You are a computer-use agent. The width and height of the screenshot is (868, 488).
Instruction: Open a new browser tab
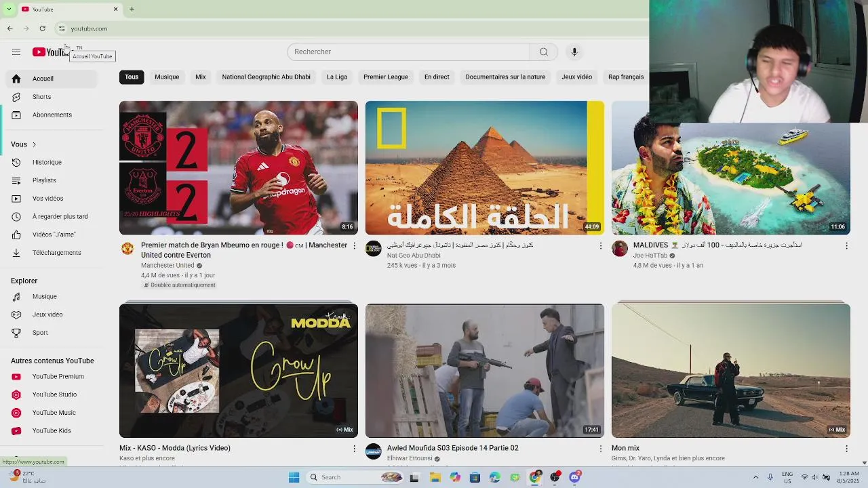(132, 9)
